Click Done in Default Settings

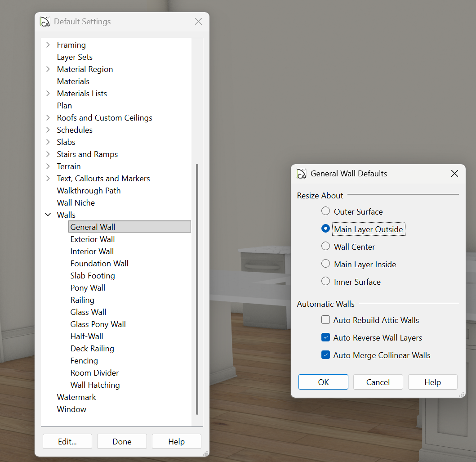click(122, 442)
